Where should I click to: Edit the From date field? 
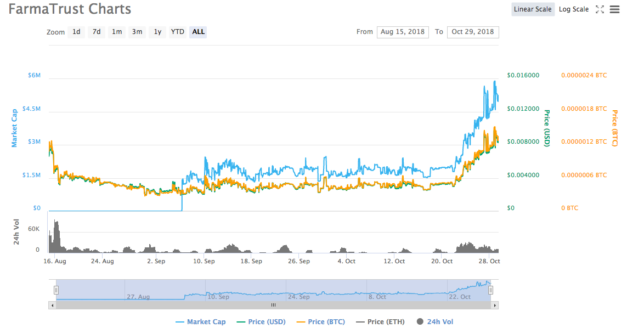(403, 32)
